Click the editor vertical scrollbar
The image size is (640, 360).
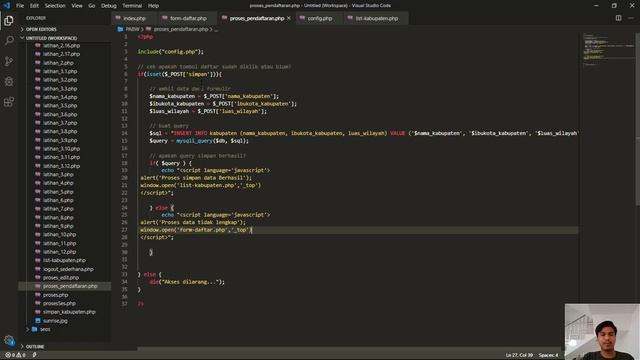[x=638, y=118]
